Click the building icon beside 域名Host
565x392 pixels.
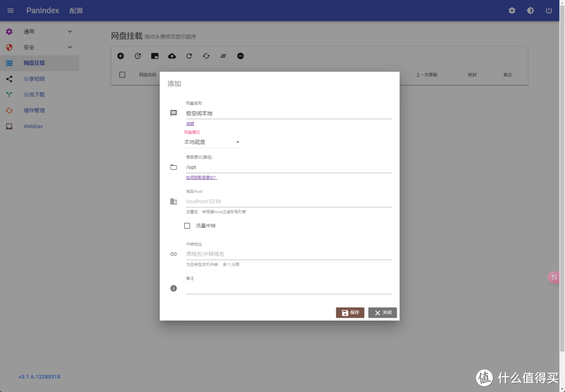coord(173,201)
